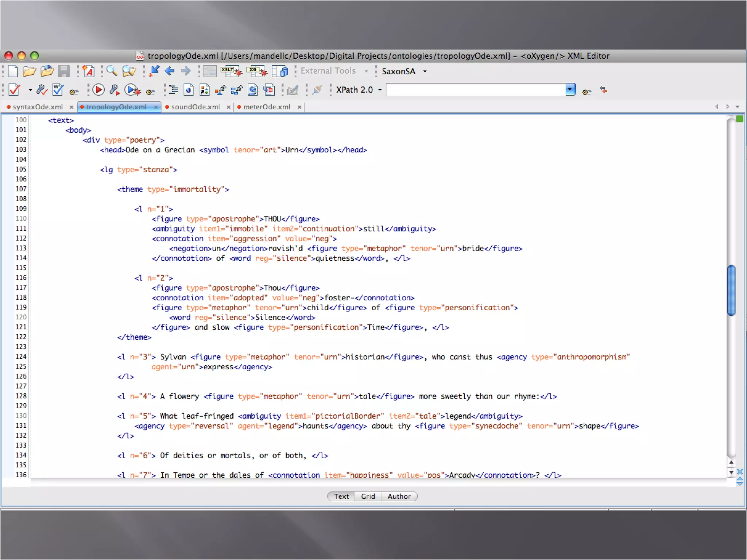Screen dimensions: 747x560
Task: Switch to Grid editing mode
Action: click(368, 496)
